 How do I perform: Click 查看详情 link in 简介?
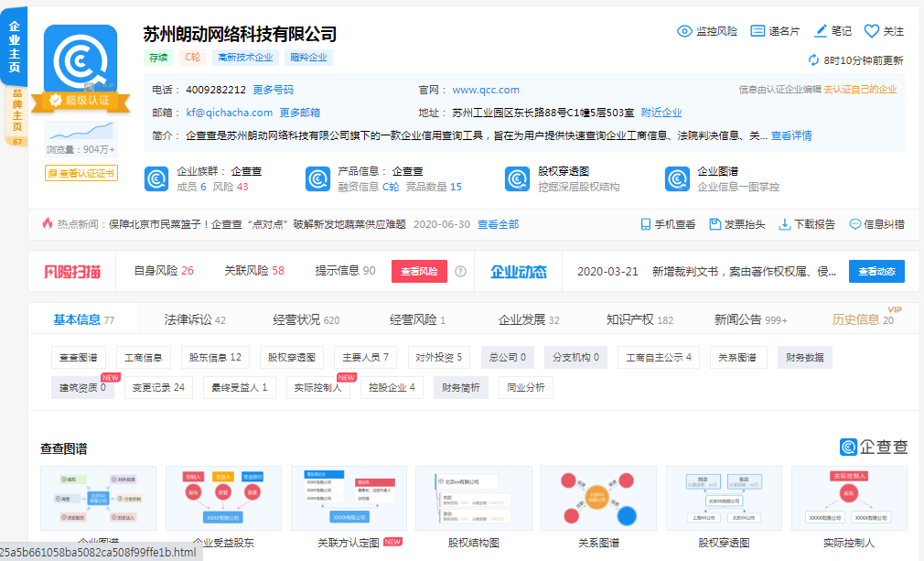click(791, 135)
